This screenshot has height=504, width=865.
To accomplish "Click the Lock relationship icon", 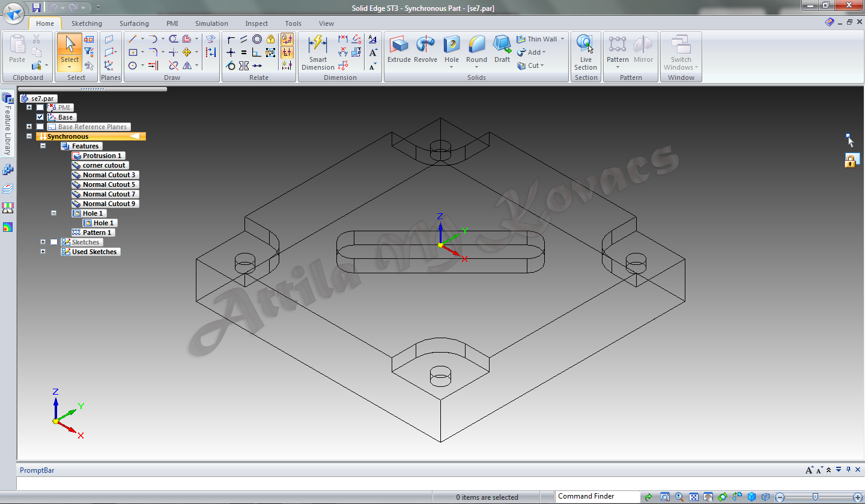I will coord(270,39).
